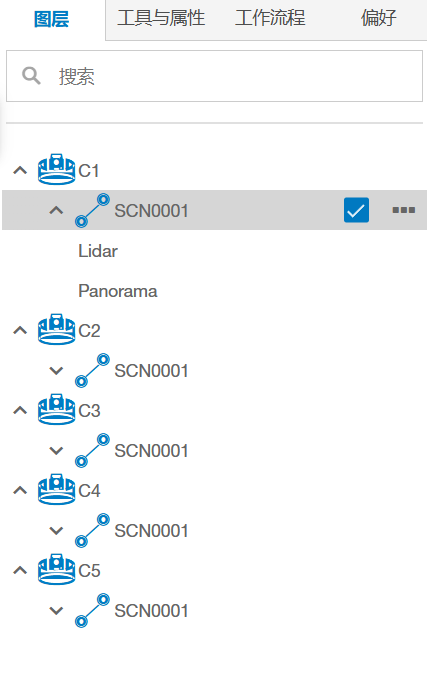This screenshot has width=427, height=688.
Task: Click the SCN0001 scan icon under C2
Action: (x=92, y=370)
